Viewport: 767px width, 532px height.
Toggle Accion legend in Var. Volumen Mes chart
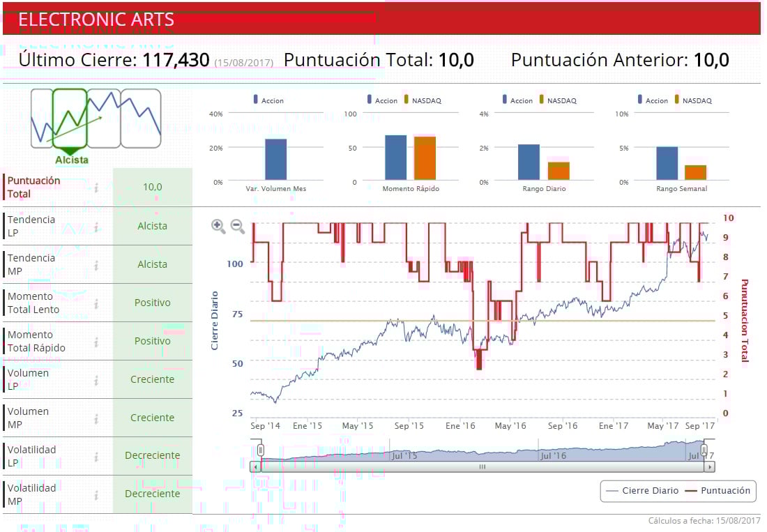tap(268, 100)
